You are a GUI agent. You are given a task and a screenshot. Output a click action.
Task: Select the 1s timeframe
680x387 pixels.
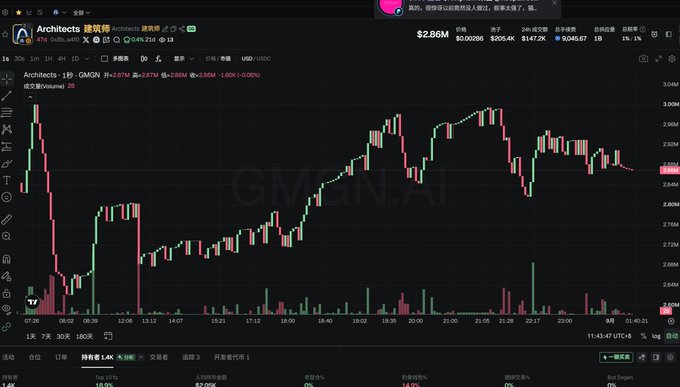(6, 59)
